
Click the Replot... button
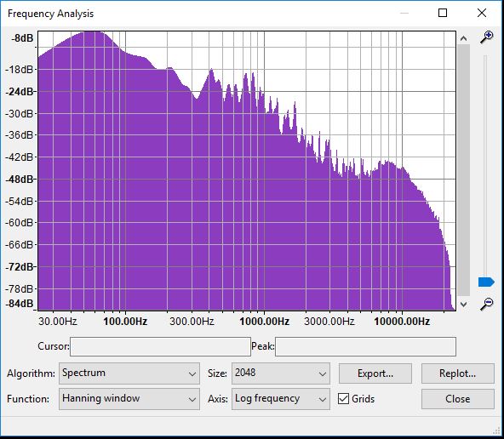458,373
